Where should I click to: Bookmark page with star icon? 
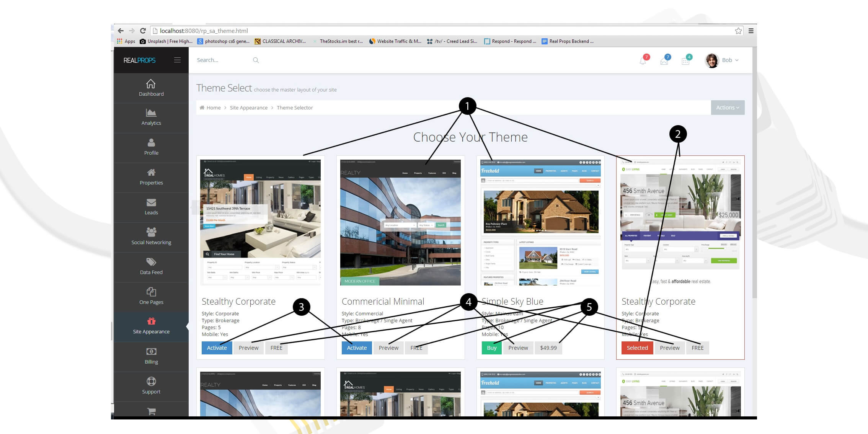(738, 31)
